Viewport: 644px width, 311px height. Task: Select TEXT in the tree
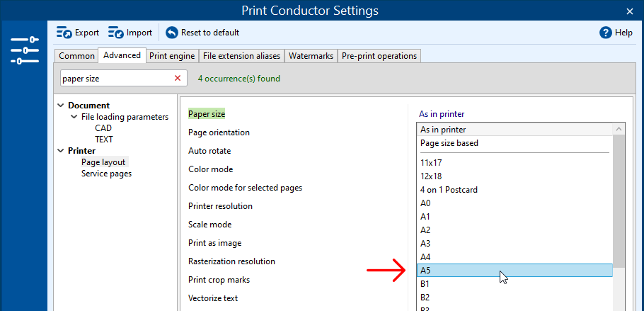click(x=104, y=140)
